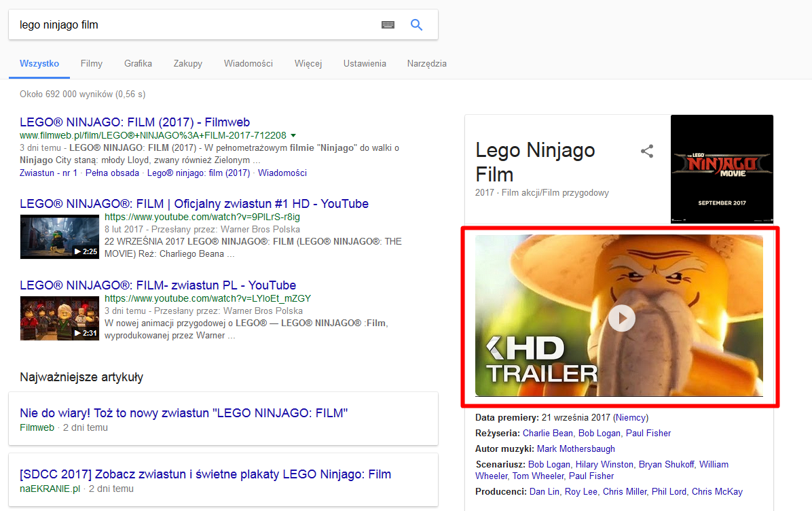Open Lego® ninjago: film (2017) sitelink

[198, 173]
